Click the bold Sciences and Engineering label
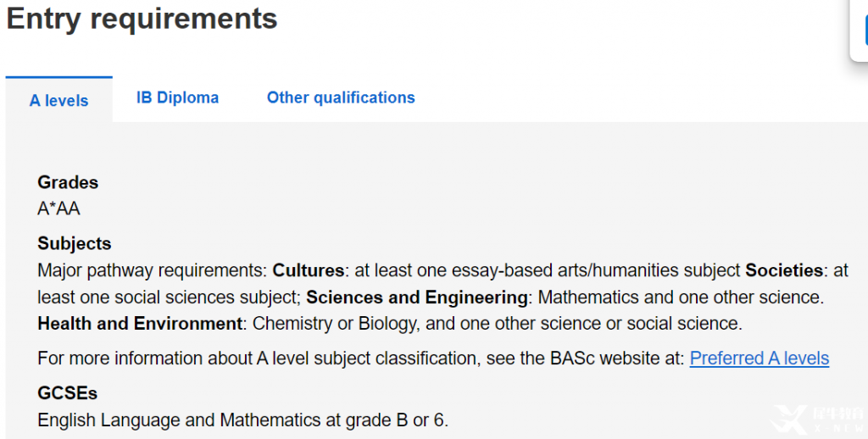868x439 pixels. tap(417, 297)
